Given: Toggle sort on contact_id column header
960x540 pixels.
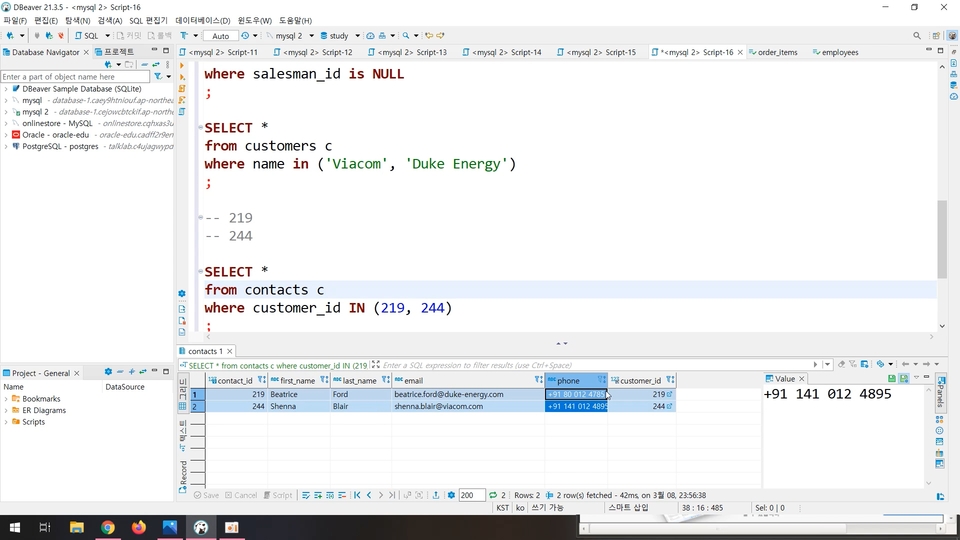Looking at the screenshot, I should [x=261, y=380].
